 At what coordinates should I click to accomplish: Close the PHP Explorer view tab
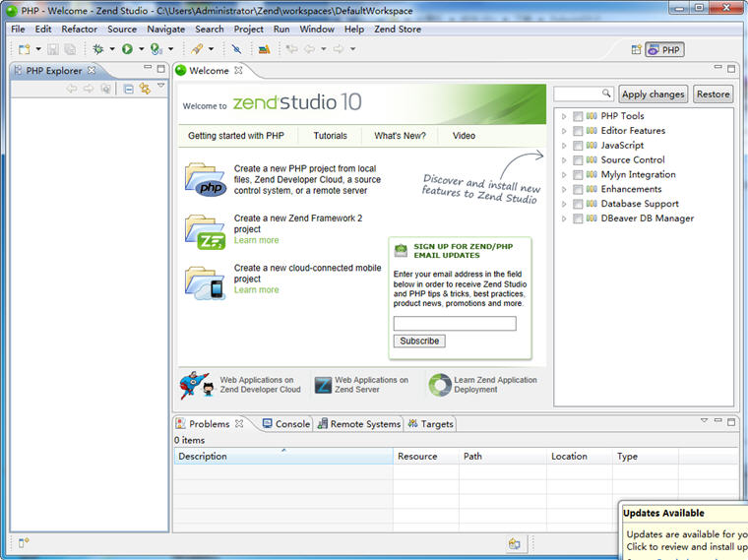coord(92,70)
